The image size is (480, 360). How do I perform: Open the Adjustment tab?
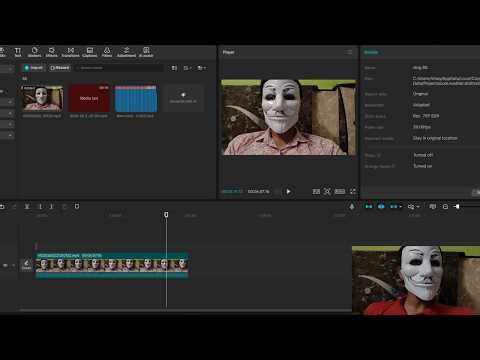126,52
